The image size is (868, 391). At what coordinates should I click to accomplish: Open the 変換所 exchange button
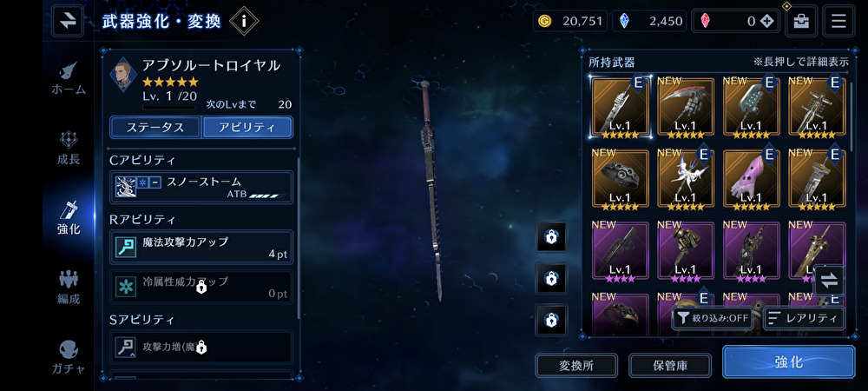point(576,366)
